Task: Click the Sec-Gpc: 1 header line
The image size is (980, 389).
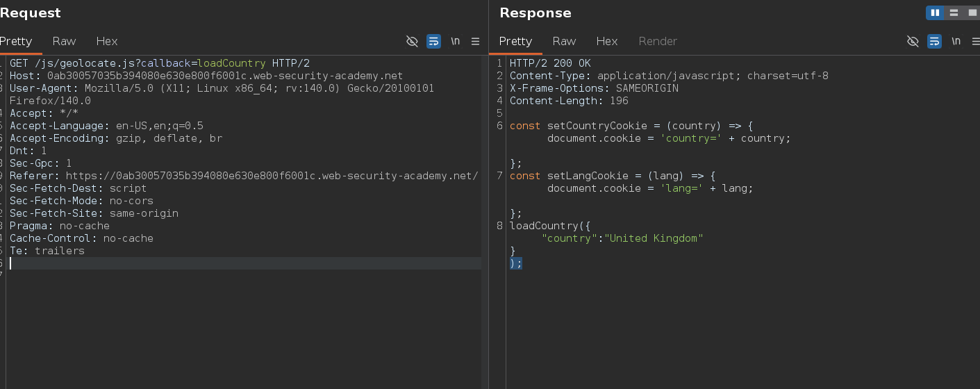Action: (x=40, y=163)
